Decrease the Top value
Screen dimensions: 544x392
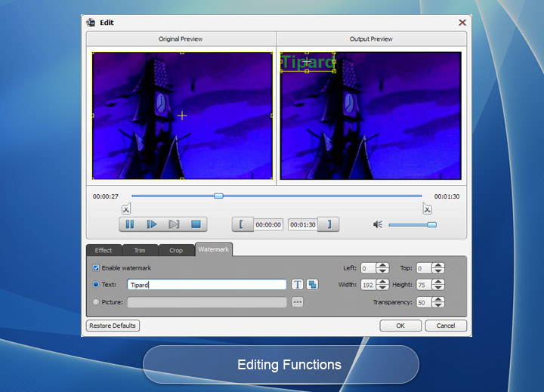click(438, 270)
